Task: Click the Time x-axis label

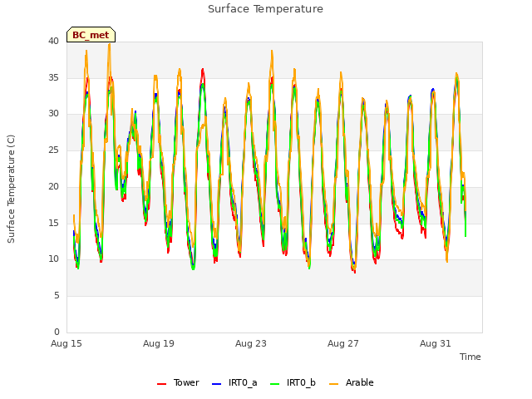Action: [470, 357]
